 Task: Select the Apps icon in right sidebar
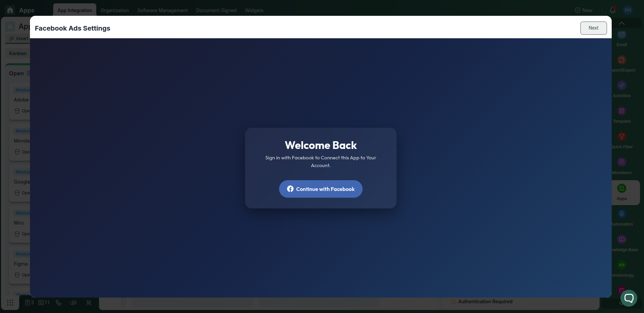(621, 188)
